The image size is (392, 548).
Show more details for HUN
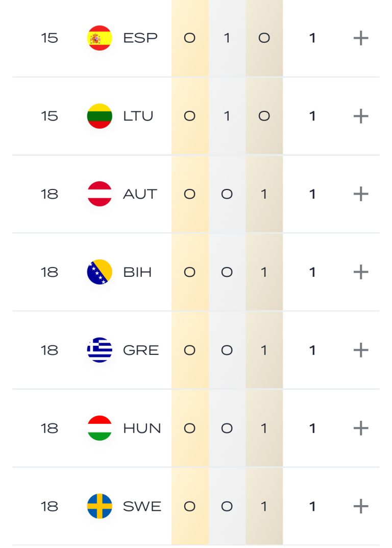click(x=361, y=428)
